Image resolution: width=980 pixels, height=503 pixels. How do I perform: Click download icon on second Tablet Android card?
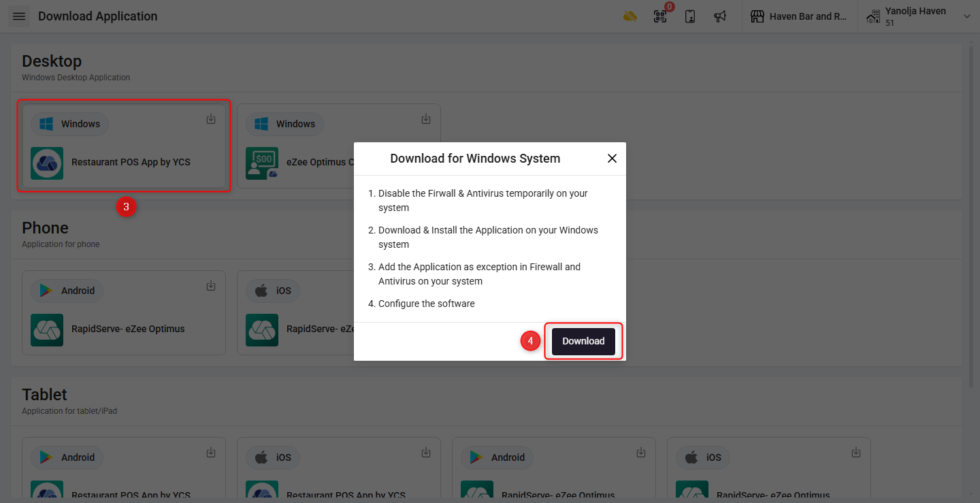point(641,453)
